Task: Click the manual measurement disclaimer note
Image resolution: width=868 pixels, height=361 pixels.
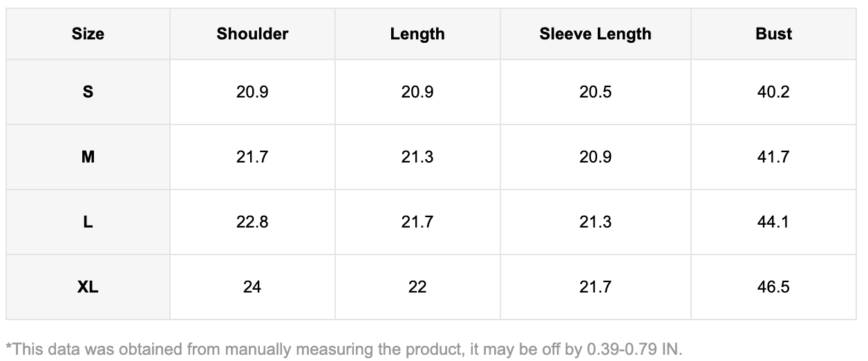Action: [343, 348]
